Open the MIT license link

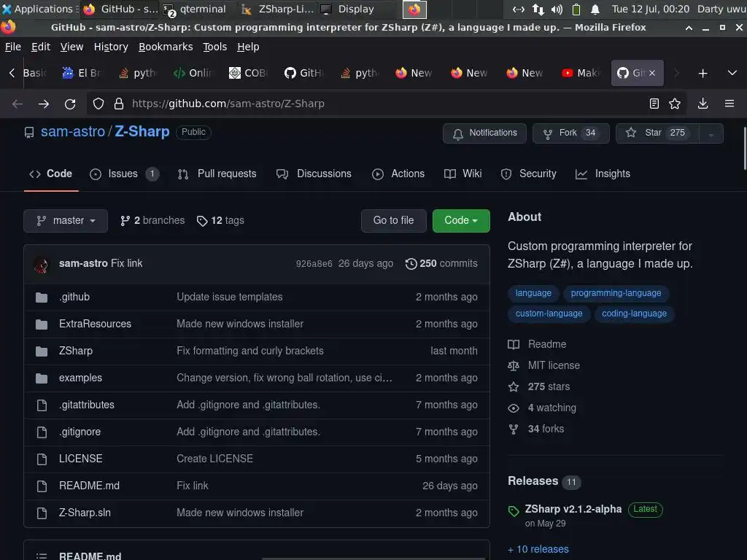(544, 366)
